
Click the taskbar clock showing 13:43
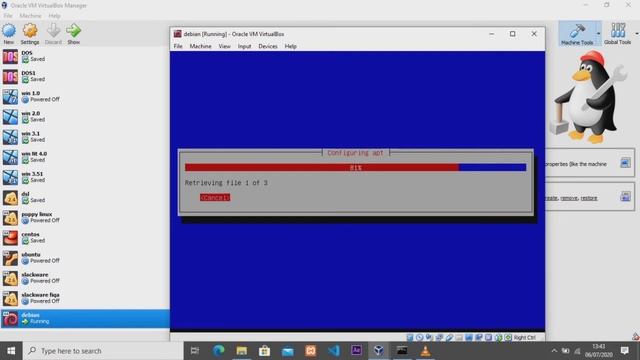(x=598, y=351)
